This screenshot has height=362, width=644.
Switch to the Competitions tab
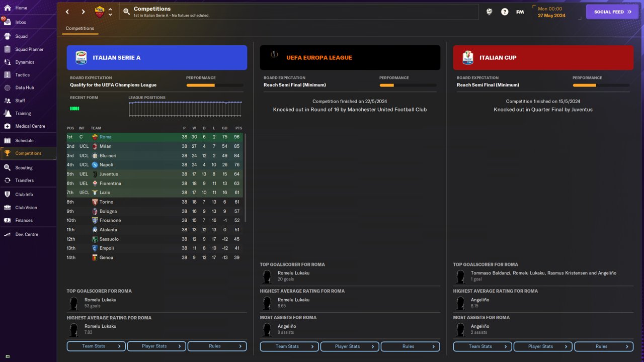pos(80,29)
